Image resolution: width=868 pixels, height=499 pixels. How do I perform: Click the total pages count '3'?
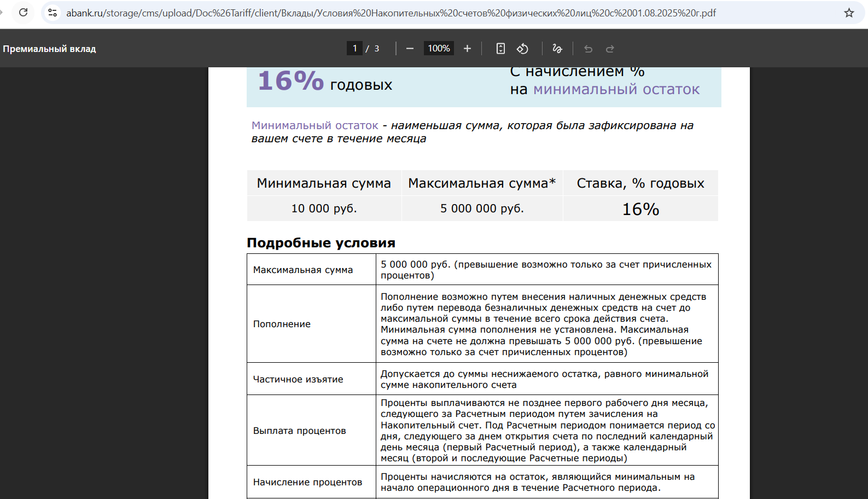377,49
